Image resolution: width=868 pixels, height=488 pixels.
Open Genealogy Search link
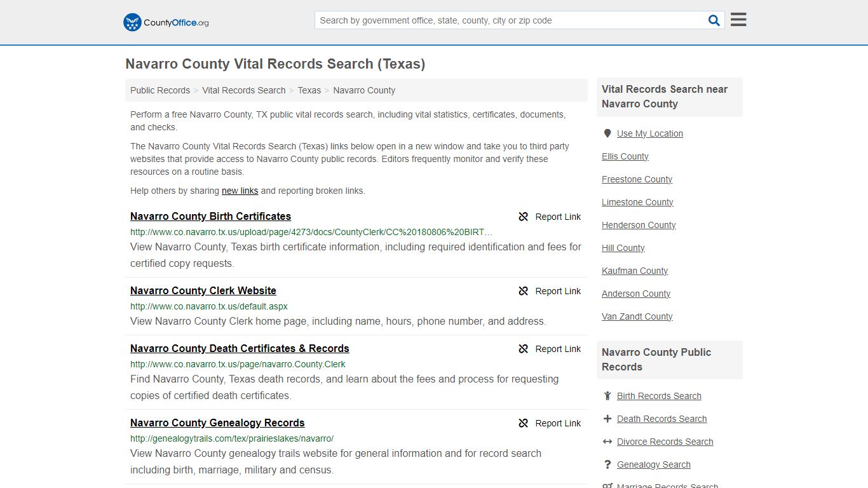coord(654,464)
